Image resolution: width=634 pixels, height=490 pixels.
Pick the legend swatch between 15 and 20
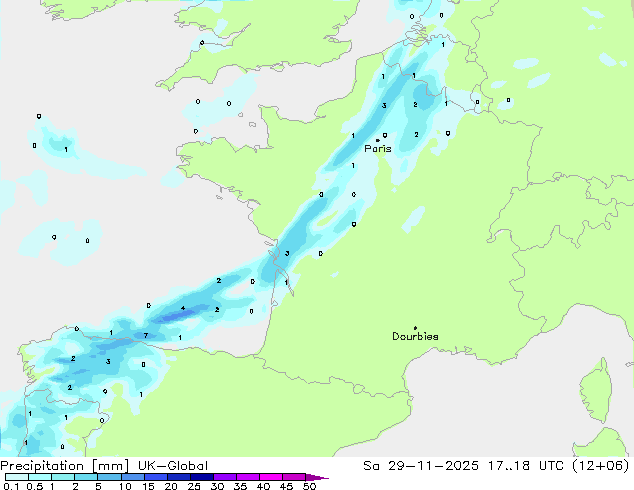pos(155,477)
